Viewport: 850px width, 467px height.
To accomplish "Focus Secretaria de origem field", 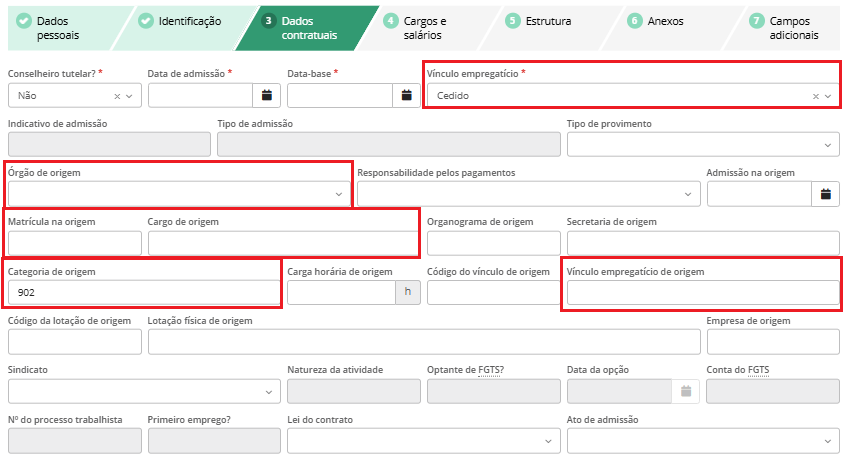I will (703, 243).
